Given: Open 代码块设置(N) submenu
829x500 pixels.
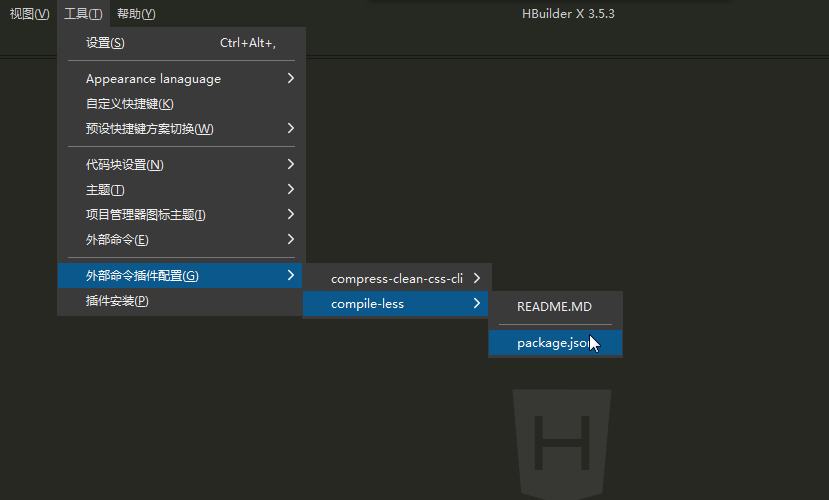Looking at the screenshot, I should pyautogui.click(x=181, y=164).
